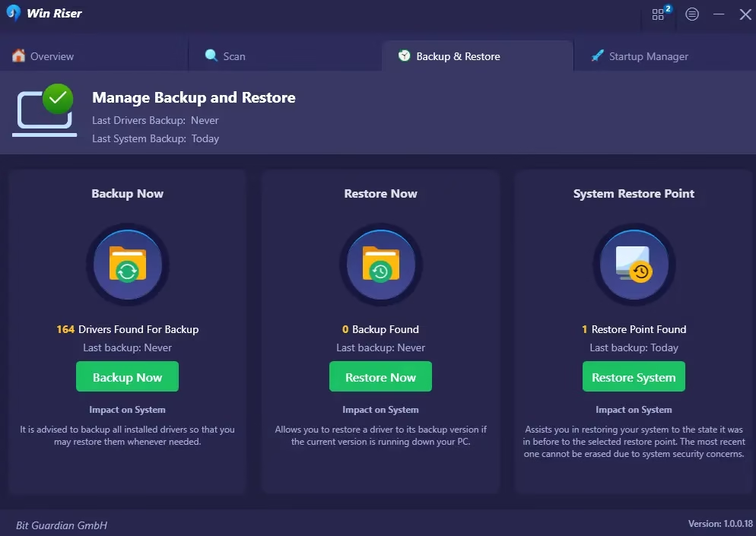The image size is (756, 536).
Task: Open the hamburger menu icon
Action: (692, 14)
